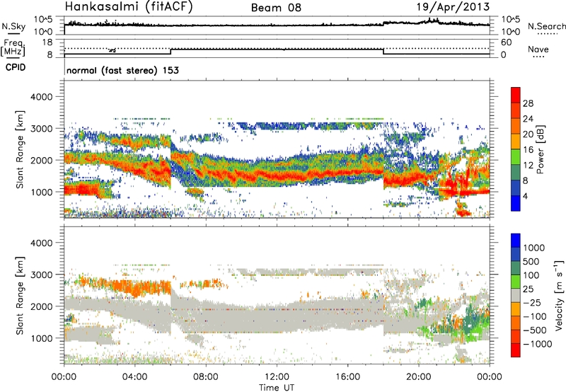
Task: Click the Power [dB] colorbar label
Action: point(540,149)
